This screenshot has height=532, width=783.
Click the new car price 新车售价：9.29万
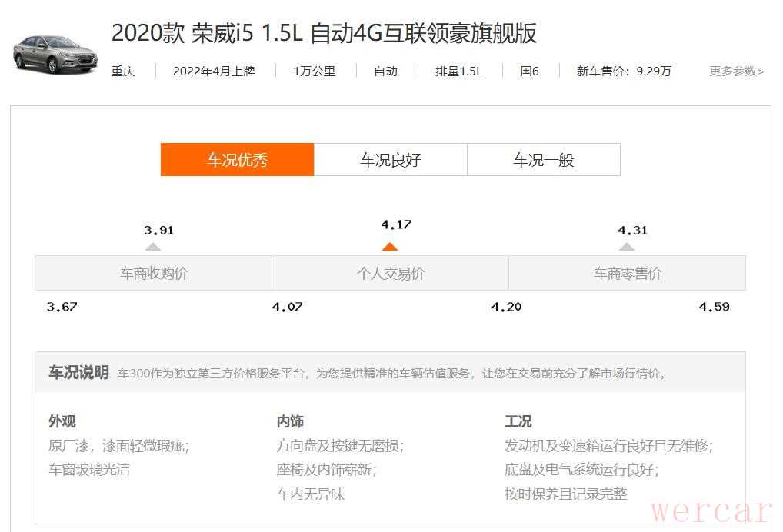625,71
